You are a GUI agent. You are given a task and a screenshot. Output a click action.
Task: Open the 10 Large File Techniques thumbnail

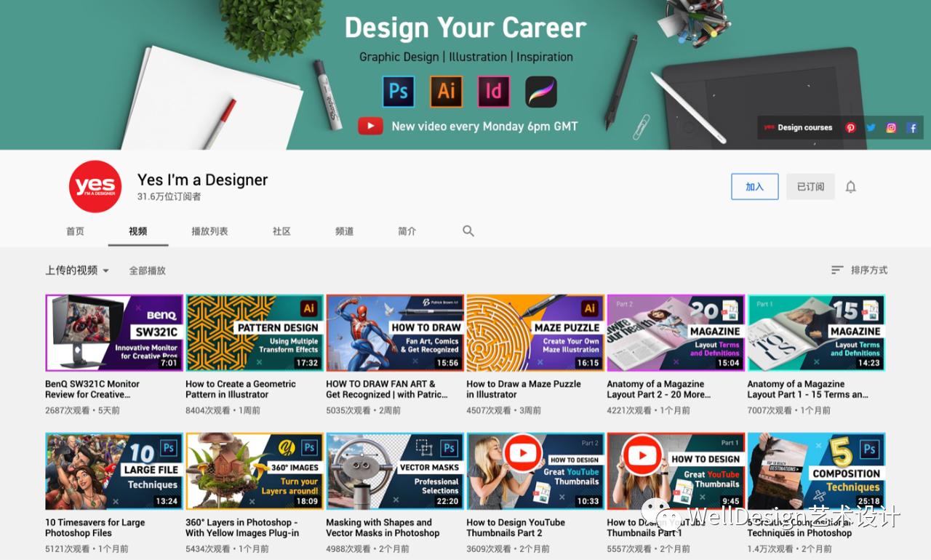click(x=114, y=471)
